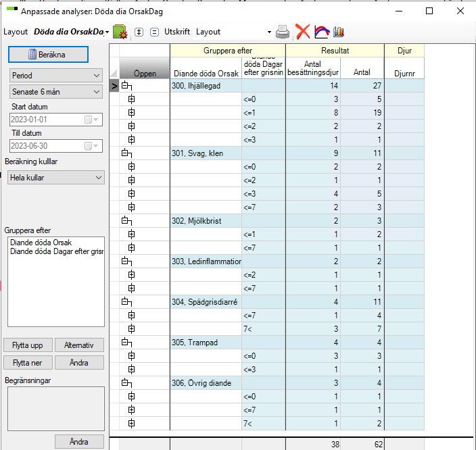Maximize the Anpassade analyser window
The height and width of the screenshot is (450, 476).
[429, 11]
